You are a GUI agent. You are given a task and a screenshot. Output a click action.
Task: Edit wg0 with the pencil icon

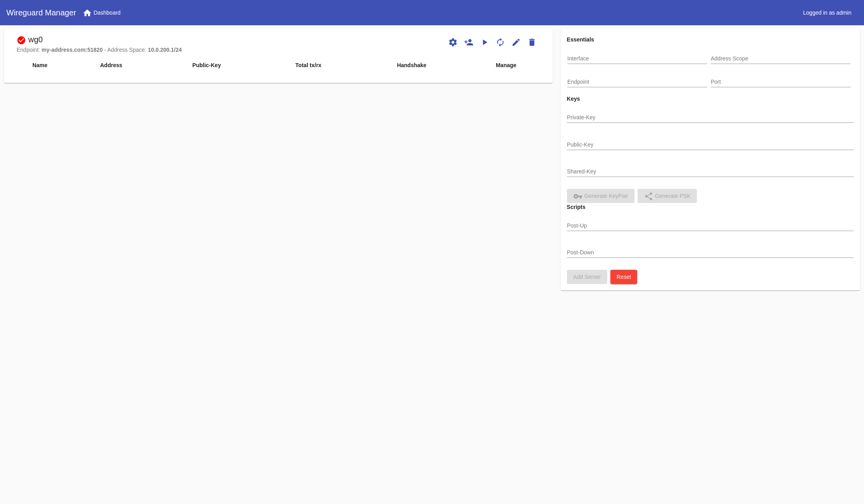[516, 42]
